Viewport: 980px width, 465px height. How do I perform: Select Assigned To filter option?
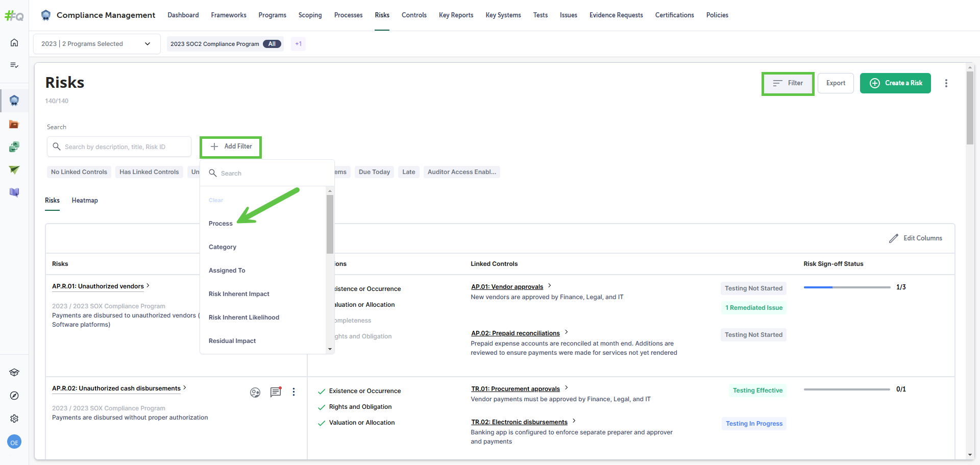pyautogui.click(x=227, y=271)
